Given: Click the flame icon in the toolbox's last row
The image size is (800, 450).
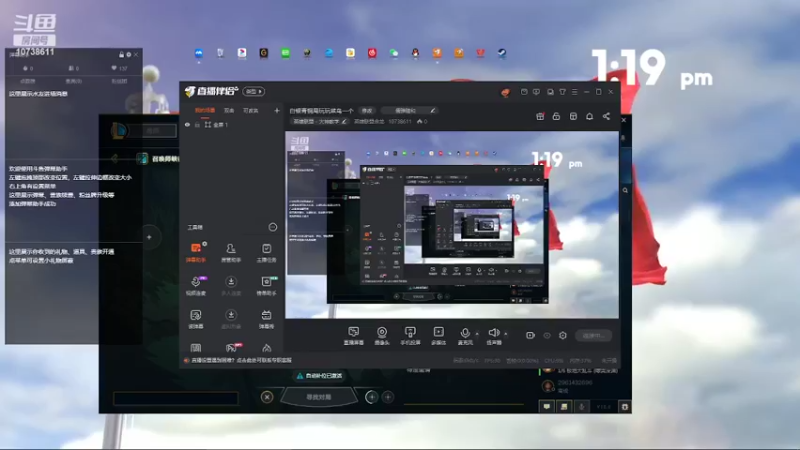Looking at the screenshot, I should coord(266,348).
